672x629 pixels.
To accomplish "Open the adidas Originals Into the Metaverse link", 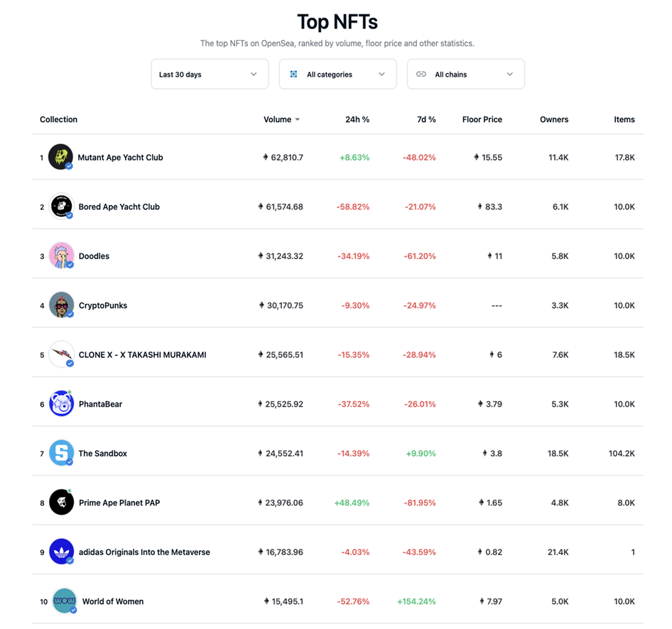I will pos(144,552).
